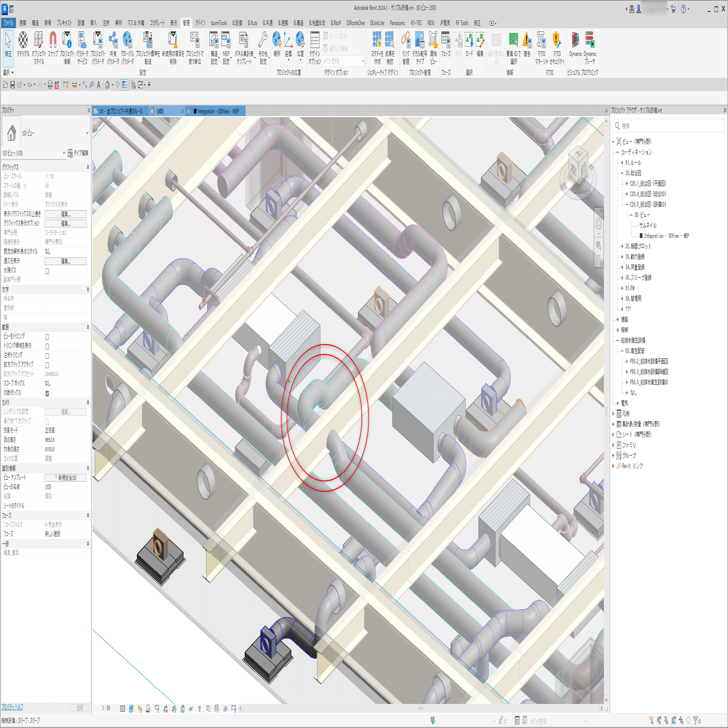Switch to the 表示 ribbon tab
The image size is (728, 728).
[174, 23]
